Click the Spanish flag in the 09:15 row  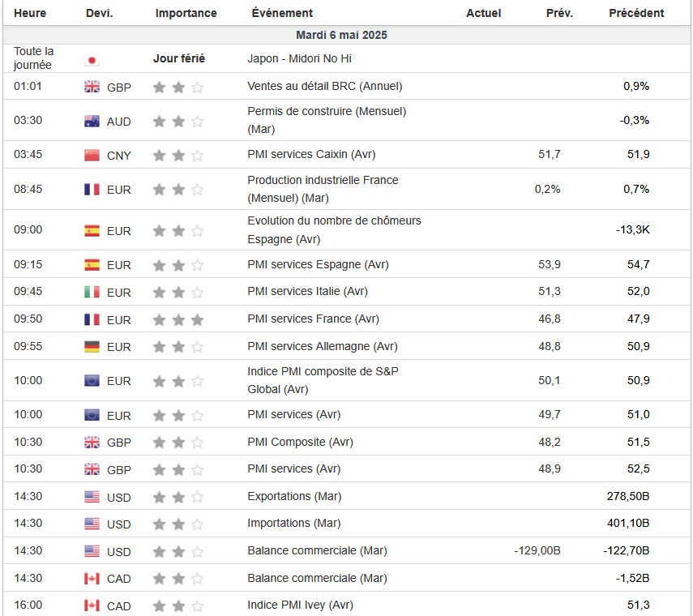(x=92, y=264)
